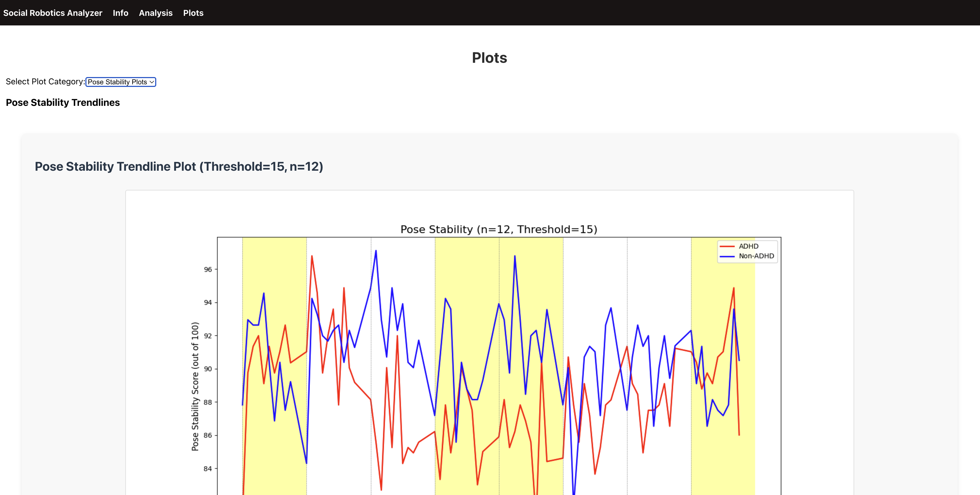Open the Social Robotics Analyzer home link
This screenshot has height=495, width=980.
pos(52,13)
